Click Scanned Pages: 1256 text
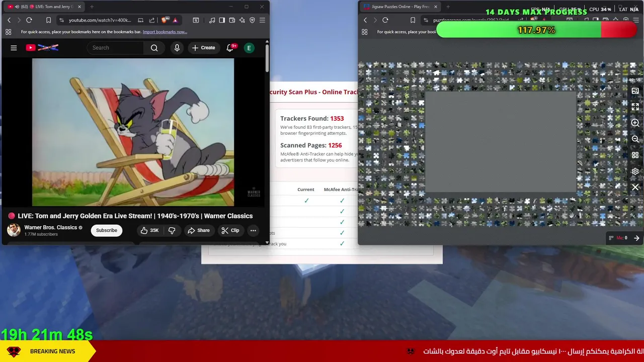Image resolution: width=644 pixels, height=362 pixels. click(x=311, y=145)
